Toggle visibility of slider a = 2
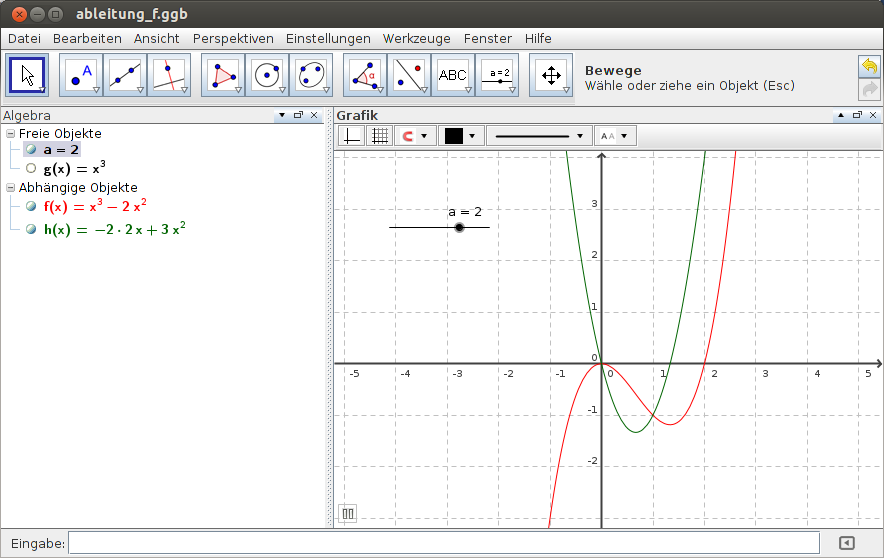The width and height of the screenshot is (884, 558). (31, 150)
